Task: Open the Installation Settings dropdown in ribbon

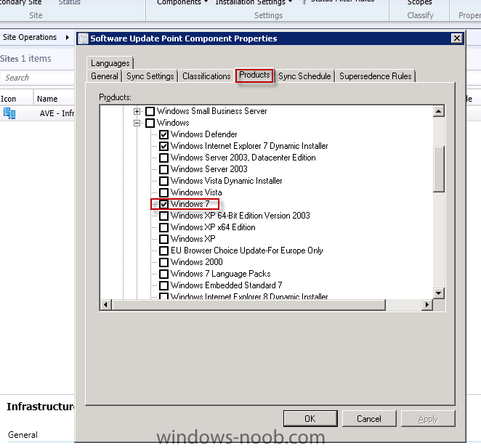Action: pyautogui.click(x=254, y=2)
